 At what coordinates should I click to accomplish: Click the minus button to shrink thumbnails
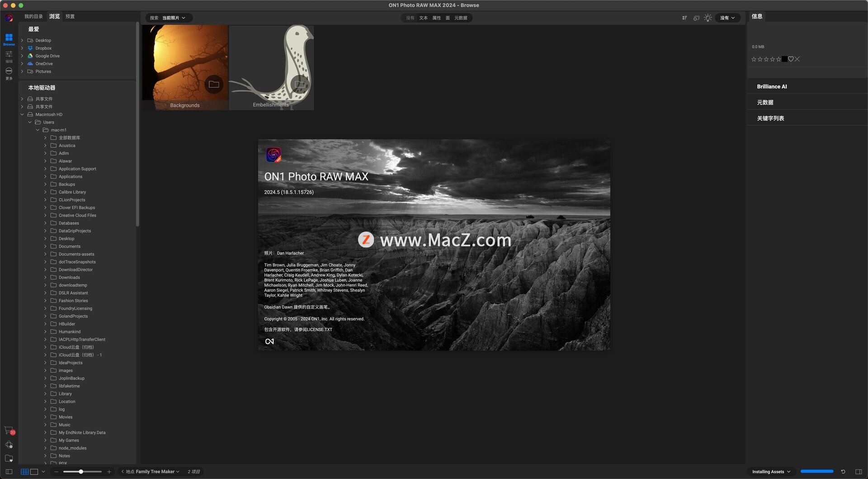(x=56, y=472)
